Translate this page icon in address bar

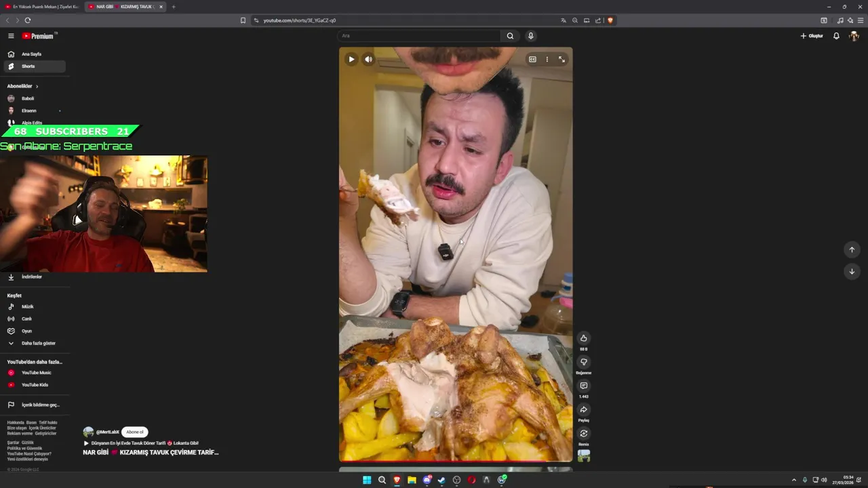point(563,20)
